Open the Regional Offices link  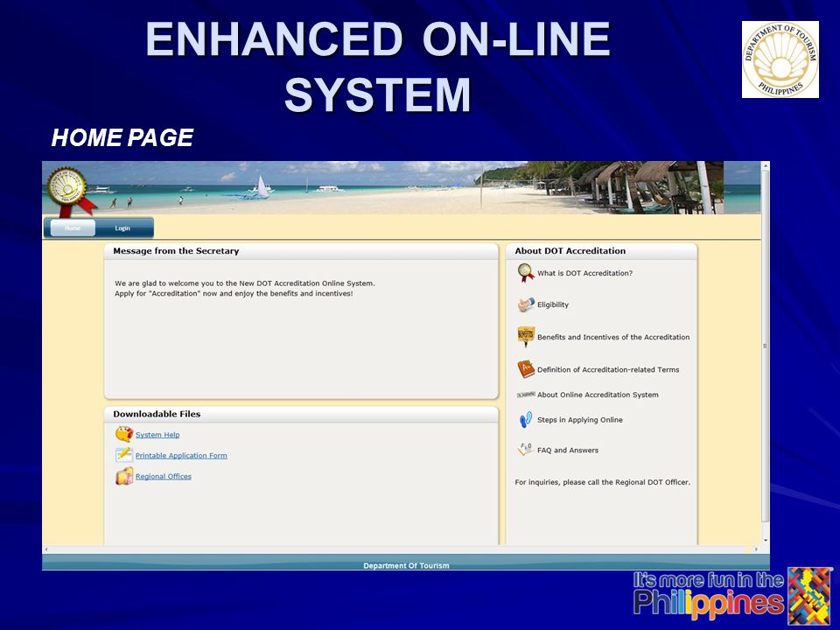pyautogui.click(x=164, y=477)
